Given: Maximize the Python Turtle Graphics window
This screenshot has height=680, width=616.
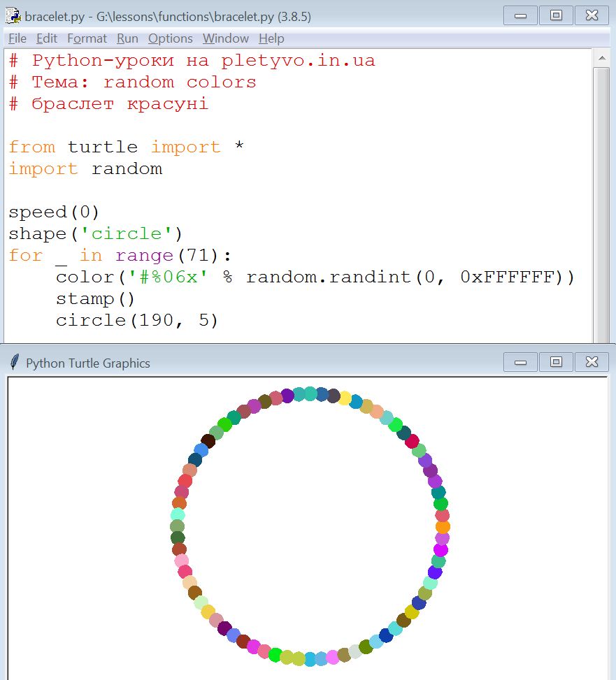Looking at the screenshot, I should [x=556, y=362].
